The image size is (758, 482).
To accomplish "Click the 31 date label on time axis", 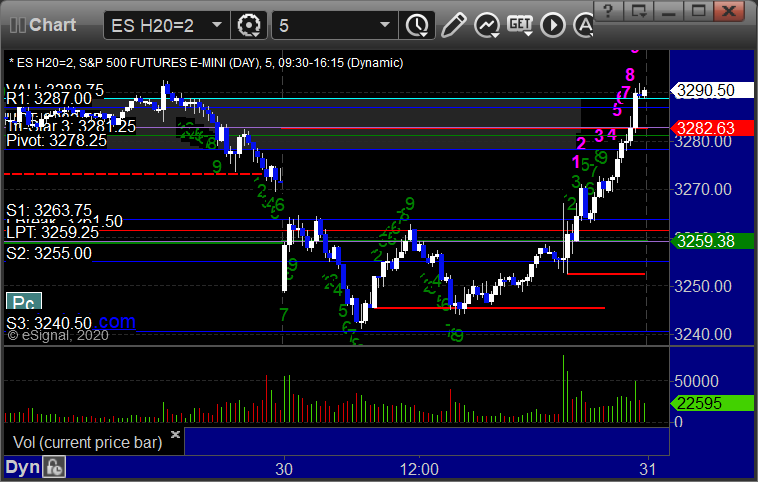I will coord(647,469).
